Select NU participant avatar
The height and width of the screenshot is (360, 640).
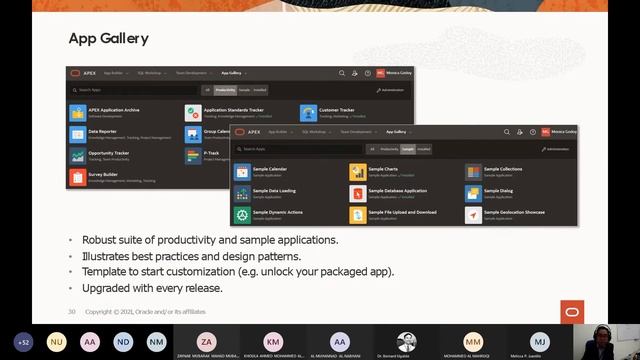pos(56,342)
